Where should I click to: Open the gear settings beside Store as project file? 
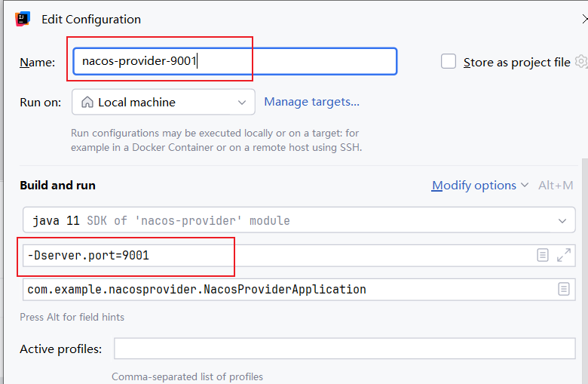point(580,62)
